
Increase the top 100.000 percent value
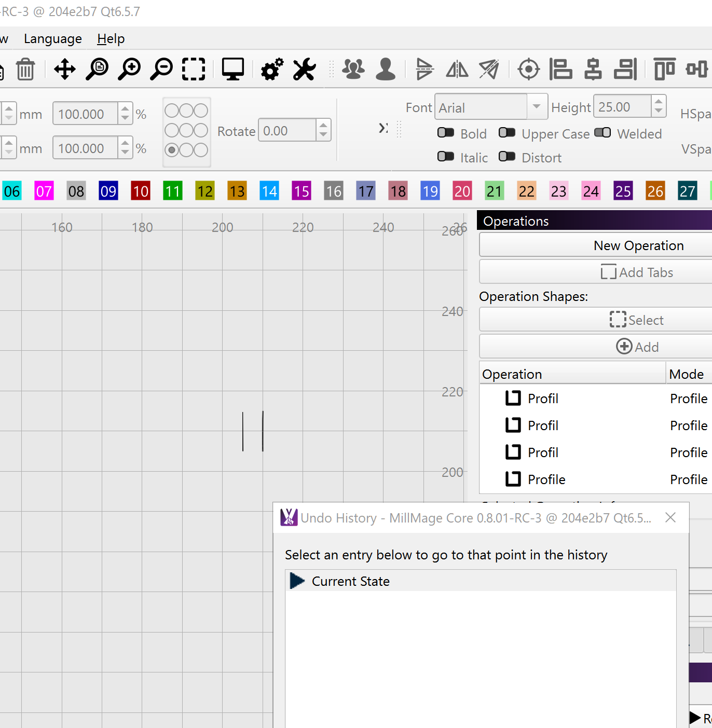point(125,109)
